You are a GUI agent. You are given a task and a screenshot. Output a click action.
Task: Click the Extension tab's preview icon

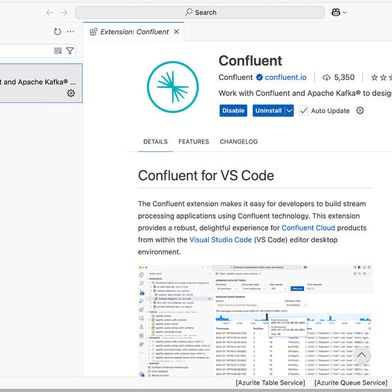point(93,32)
